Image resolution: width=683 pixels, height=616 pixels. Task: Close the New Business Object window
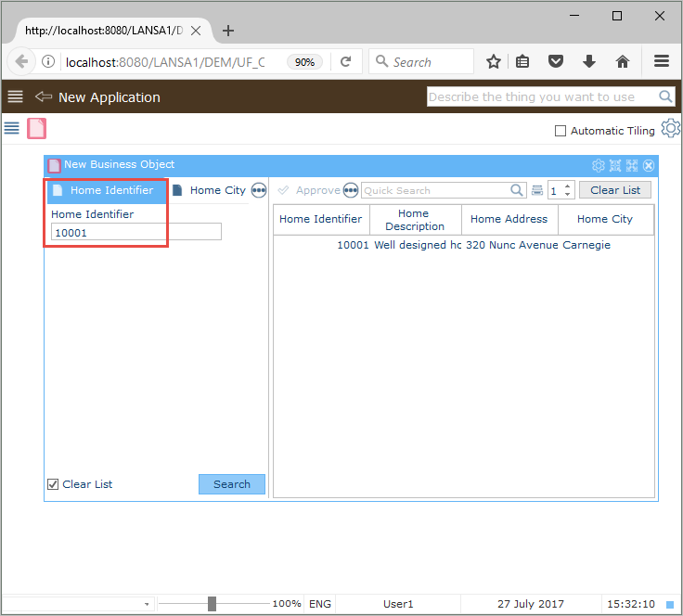click(649, 165)
